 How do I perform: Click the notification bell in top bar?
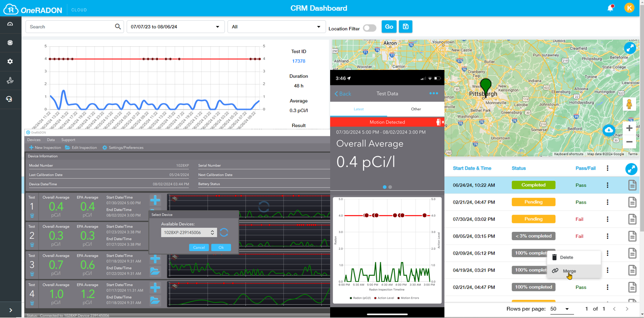(x=611, y=8)
